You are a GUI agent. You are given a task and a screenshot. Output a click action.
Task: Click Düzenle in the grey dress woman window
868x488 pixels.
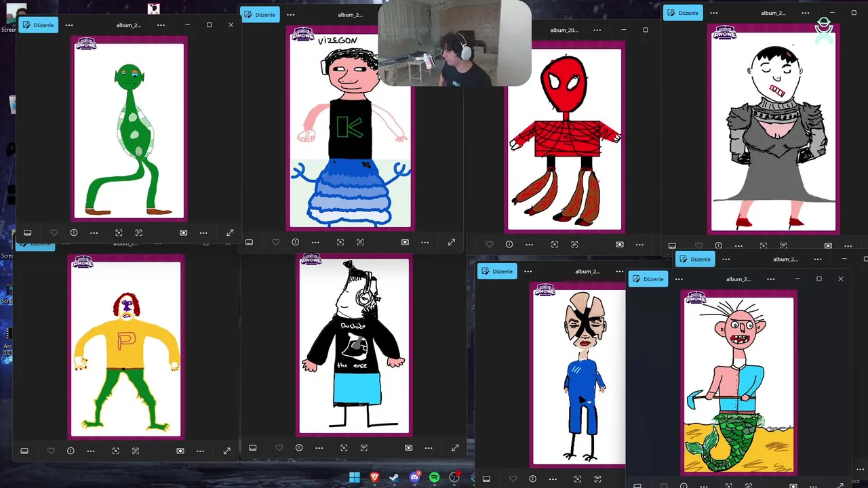coord(683,13)
